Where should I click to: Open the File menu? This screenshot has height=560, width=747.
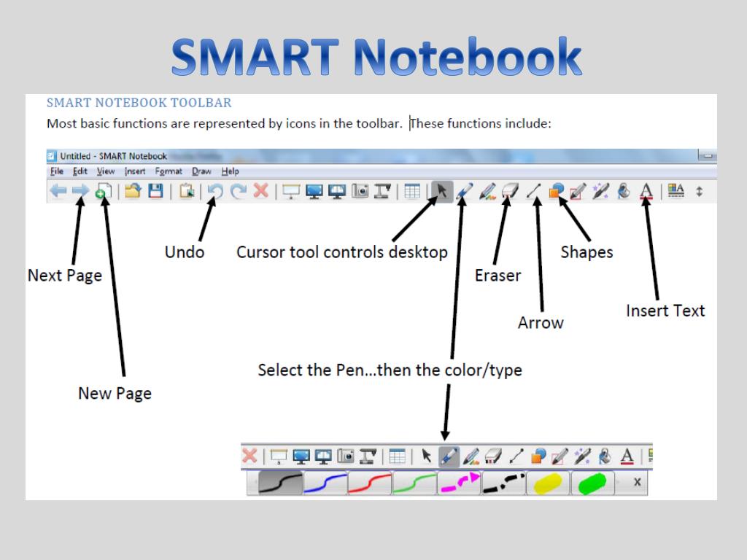point(57,171)
